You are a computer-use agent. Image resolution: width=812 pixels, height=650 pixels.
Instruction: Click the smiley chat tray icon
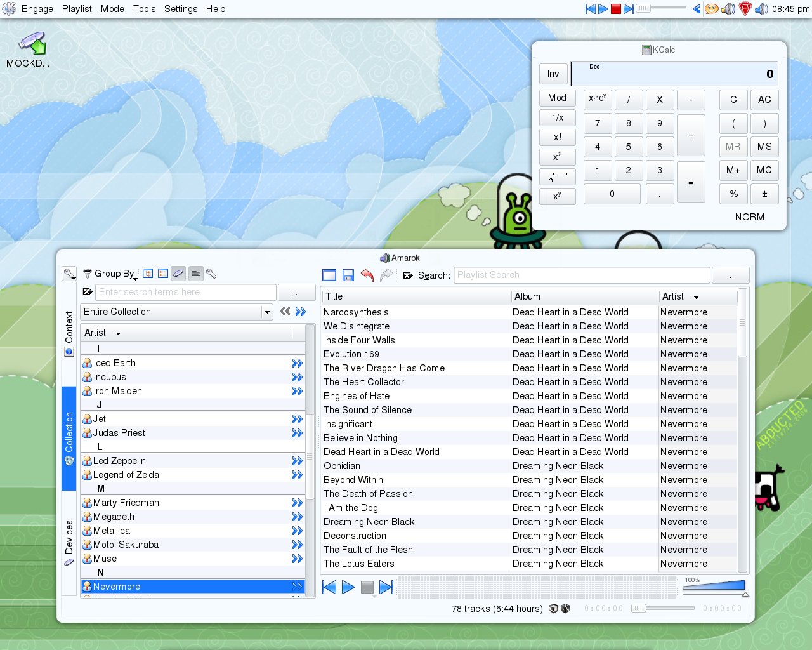pyautogui.click(x=712, y=9)
